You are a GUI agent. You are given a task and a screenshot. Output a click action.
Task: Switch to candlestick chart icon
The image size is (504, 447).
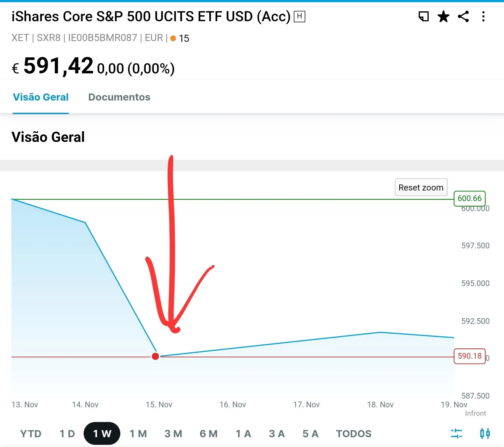point(485,433)
